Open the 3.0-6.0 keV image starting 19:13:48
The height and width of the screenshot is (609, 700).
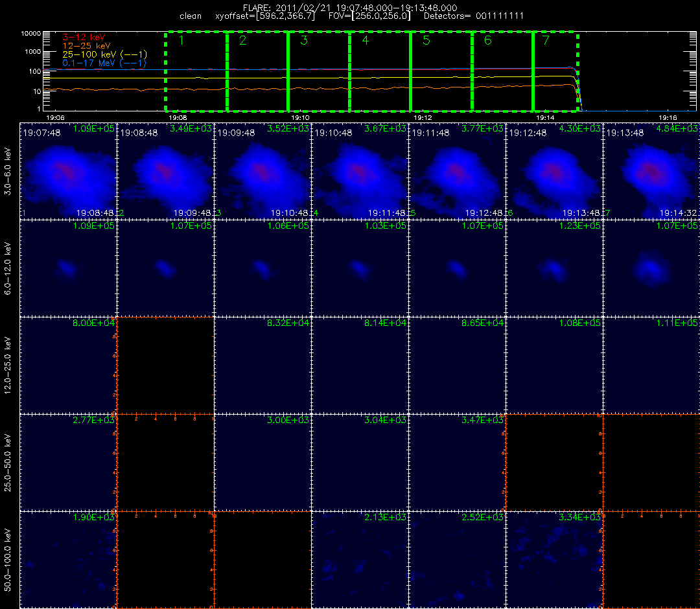point(652,171)
